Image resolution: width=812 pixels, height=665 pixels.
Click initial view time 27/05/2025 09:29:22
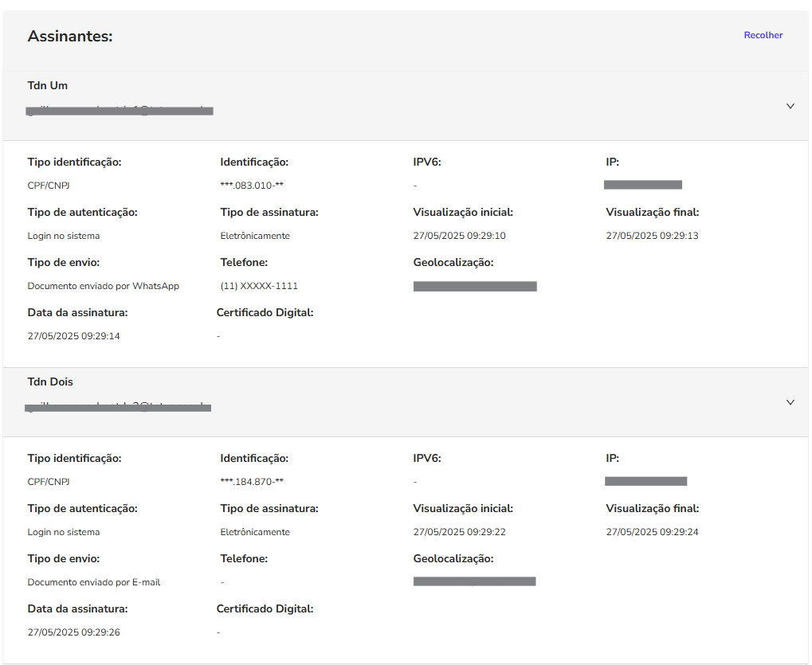click(x=459, y=532)
